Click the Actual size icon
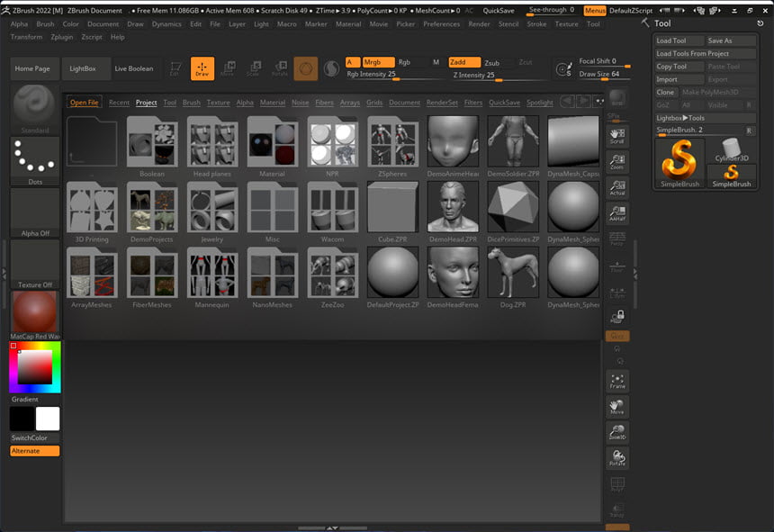This screenshot has height=532, width=774. click(617, 187)
